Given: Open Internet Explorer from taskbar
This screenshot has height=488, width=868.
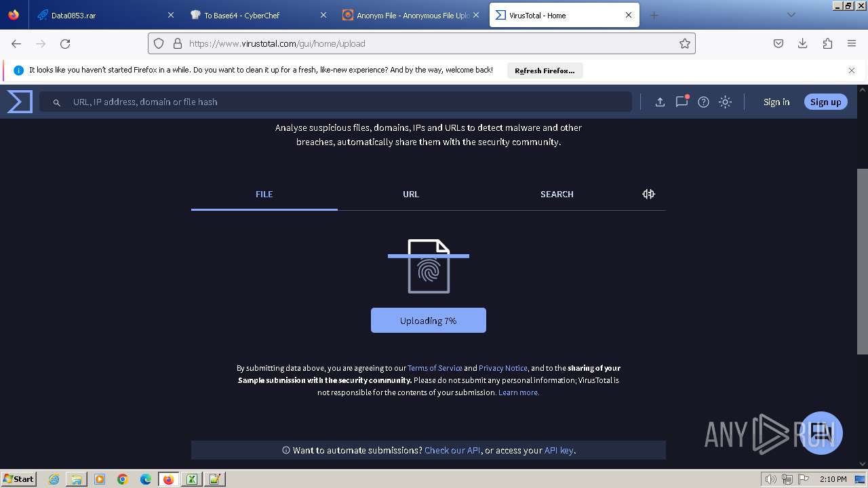Looking at the screenshot, I should (54, 479).
